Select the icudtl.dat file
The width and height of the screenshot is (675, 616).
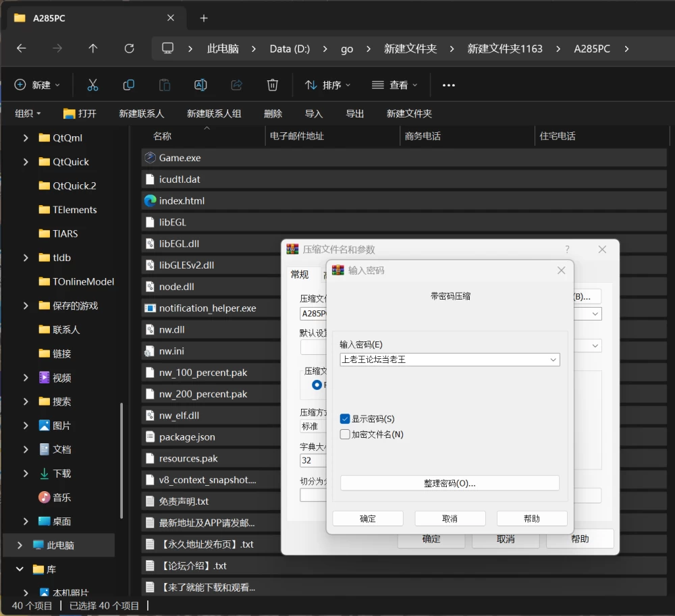[404, 179]
